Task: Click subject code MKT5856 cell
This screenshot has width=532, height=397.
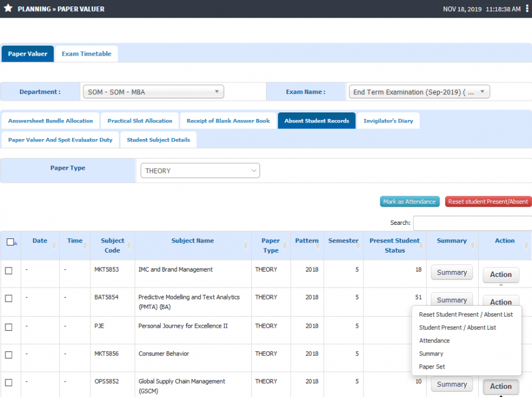Action: pyautogui.click(x=106, y=354)
